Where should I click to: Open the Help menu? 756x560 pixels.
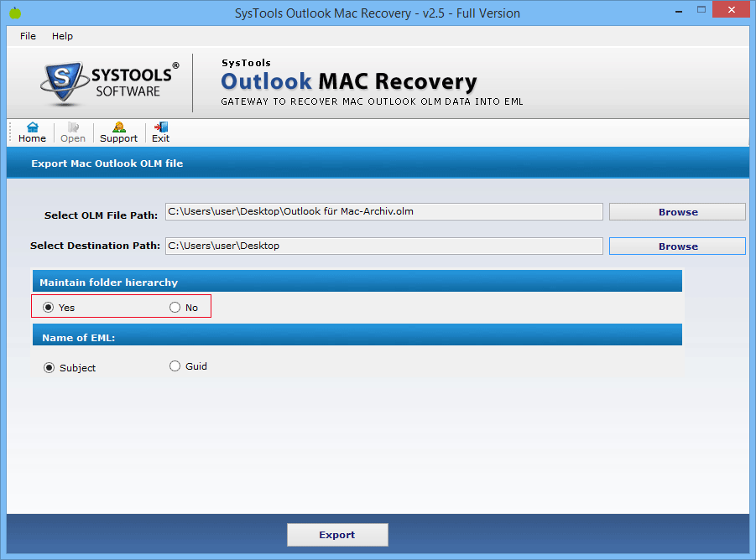[x=62, y=36]
